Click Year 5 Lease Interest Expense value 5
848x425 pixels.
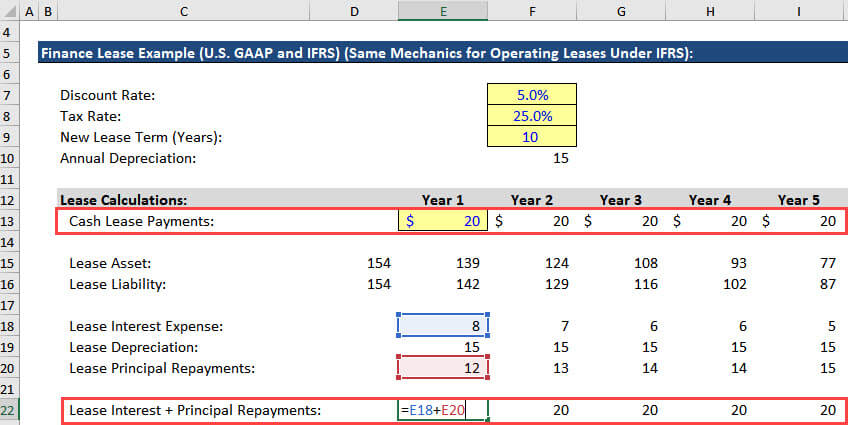pos(832,326)
